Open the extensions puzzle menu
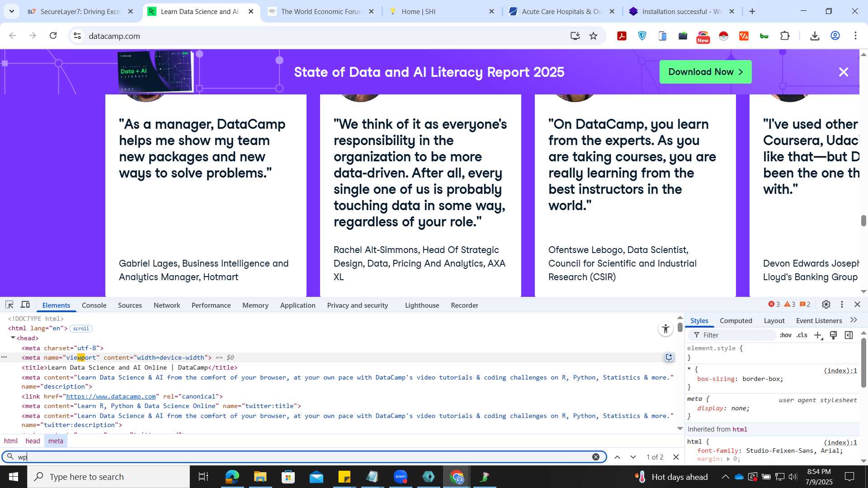Viewport: 868px width, 488px height. coord(785,36)
